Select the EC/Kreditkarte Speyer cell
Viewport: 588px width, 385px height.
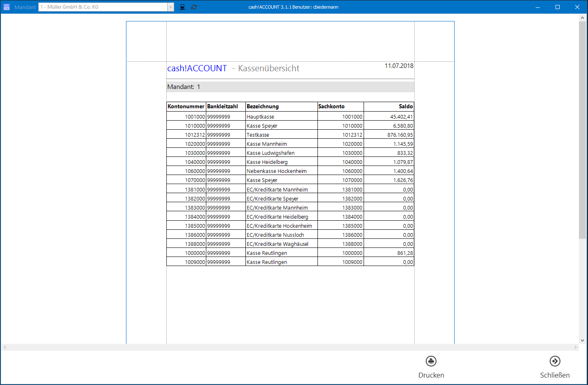click(x=282, y=198)
